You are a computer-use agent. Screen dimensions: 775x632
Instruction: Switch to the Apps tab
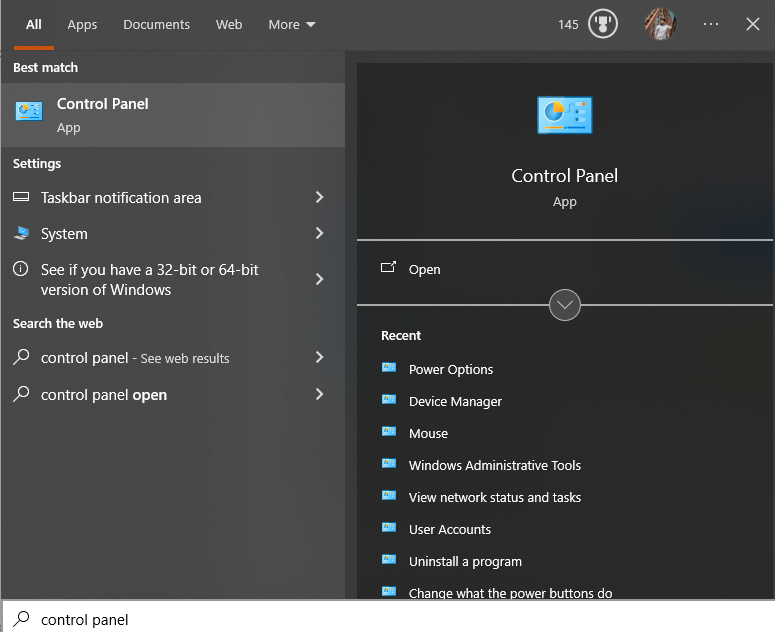(82, 25)
